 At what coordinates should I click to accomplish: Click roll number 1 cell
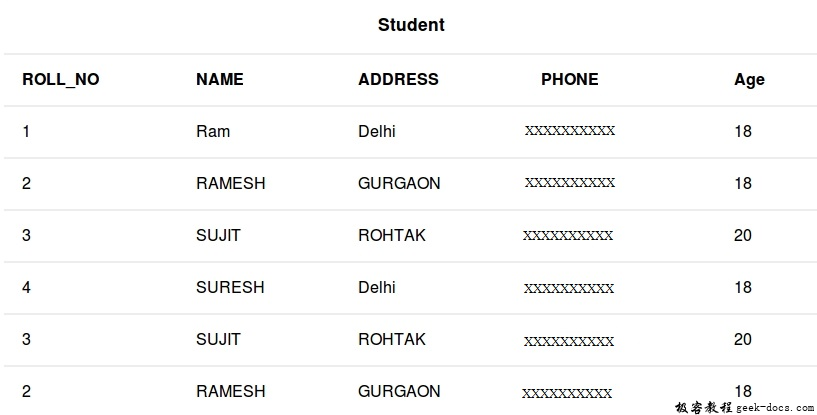tap(26, 131)
